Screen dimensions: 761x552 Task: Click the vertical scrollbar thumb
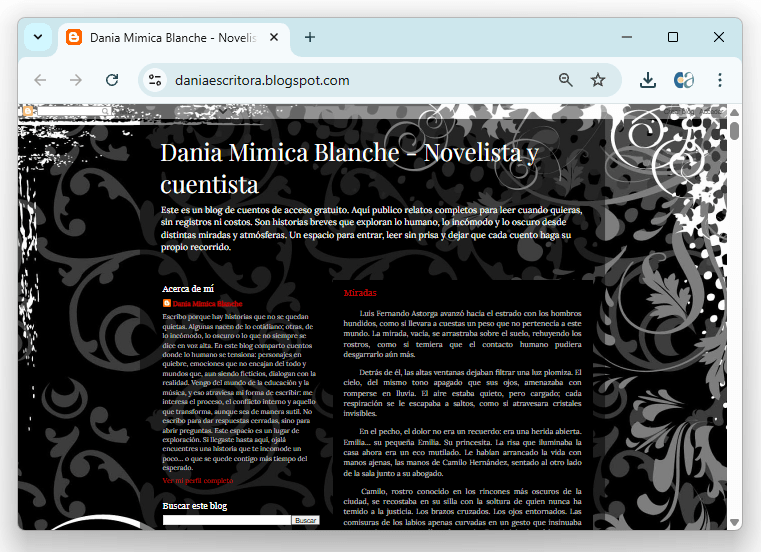click(x=734, y=131)
